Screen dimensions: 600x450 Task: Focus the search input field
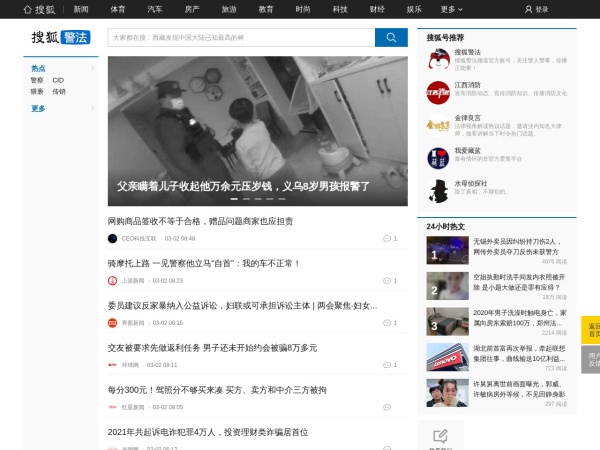click(240, 38)
